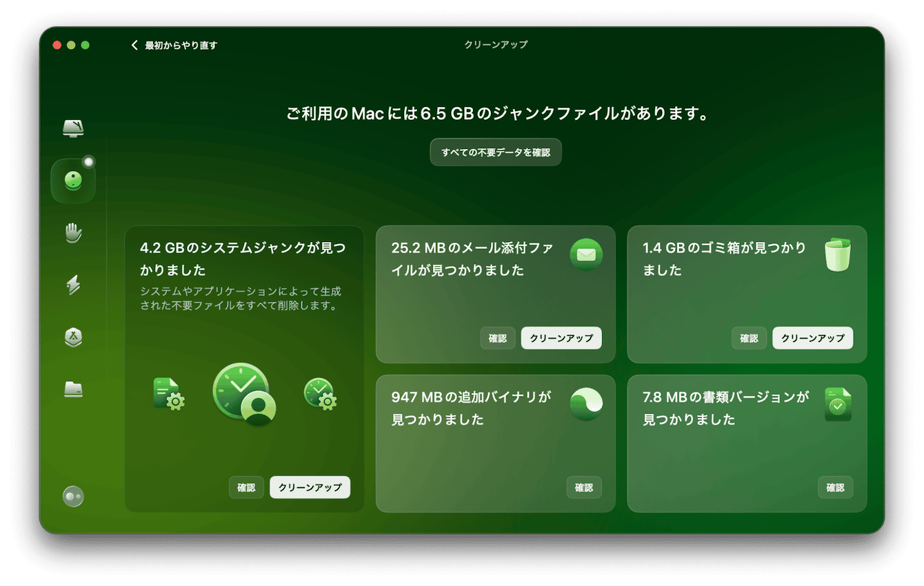Viewport: 924px width, 586px height.
Task: Click the 4.2 GB のシステムジャンク heading
Action: coord(243,259)
